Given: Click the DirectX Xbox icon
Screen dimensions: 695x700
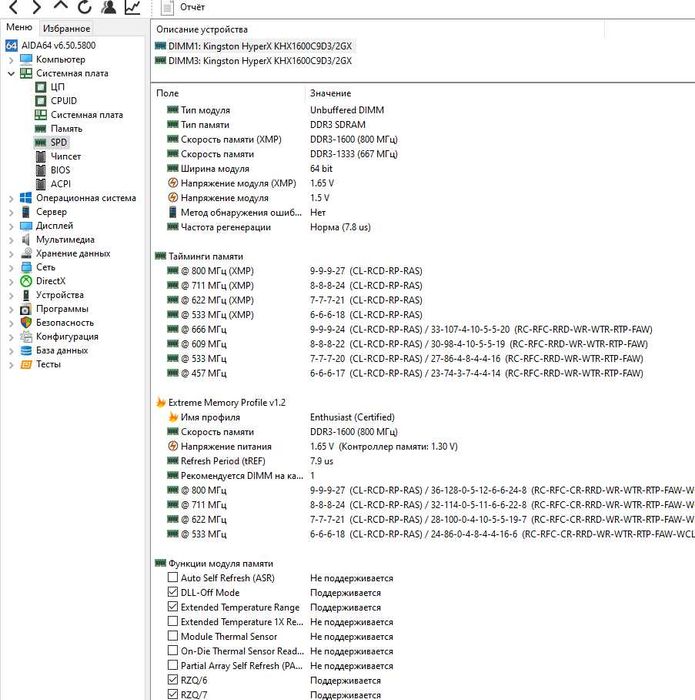Looking at the screenshot, I should click(26, 281).
